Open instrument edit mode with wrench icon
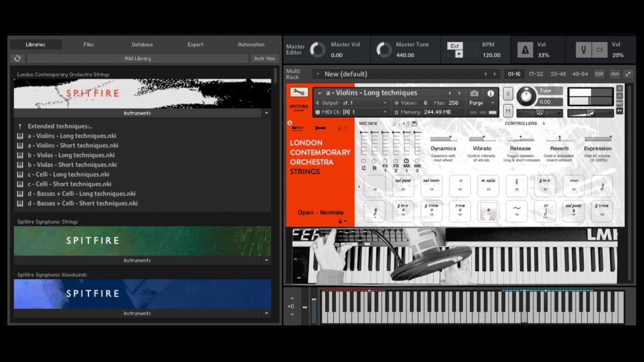 [299, 93]
